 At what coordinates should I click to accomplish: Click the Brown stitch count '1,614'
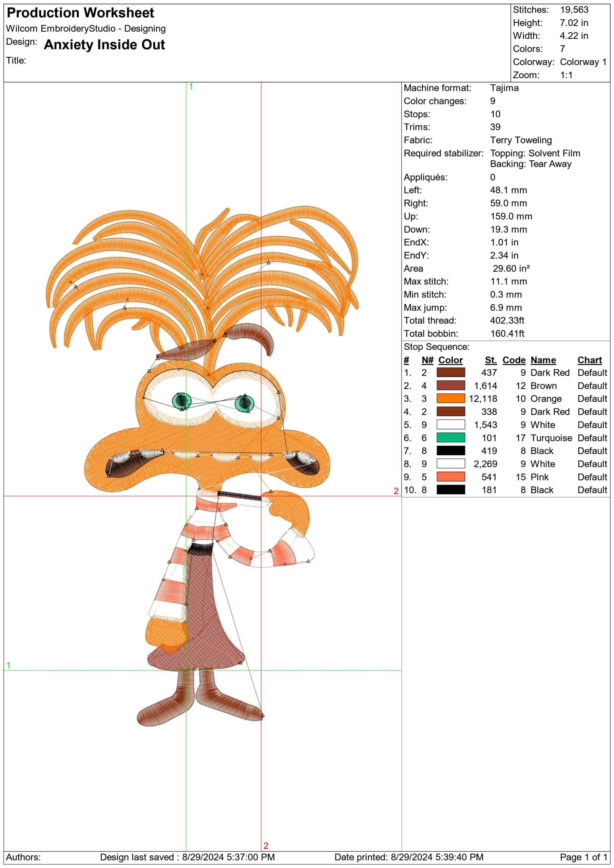coord(485,386)
